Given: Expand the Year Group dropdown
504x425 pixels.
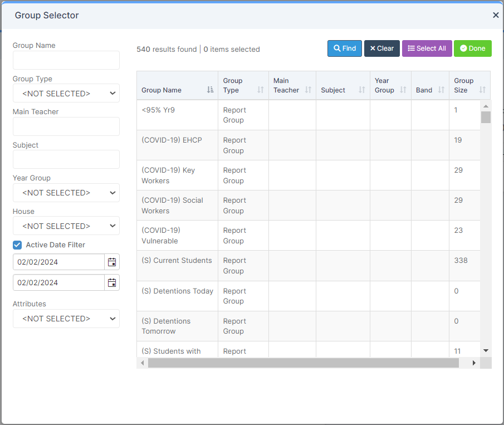Looking at the screenshot, I should pos(66,193).
